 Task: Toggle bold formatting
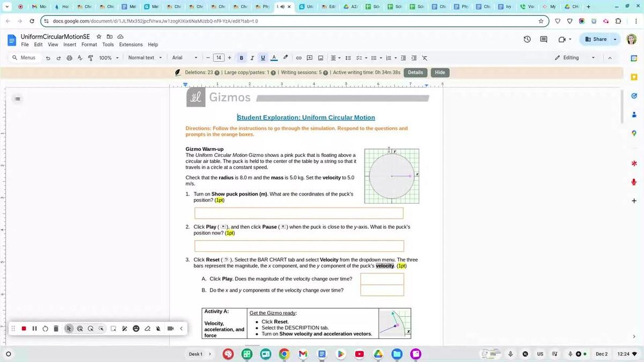click(241, 58)
